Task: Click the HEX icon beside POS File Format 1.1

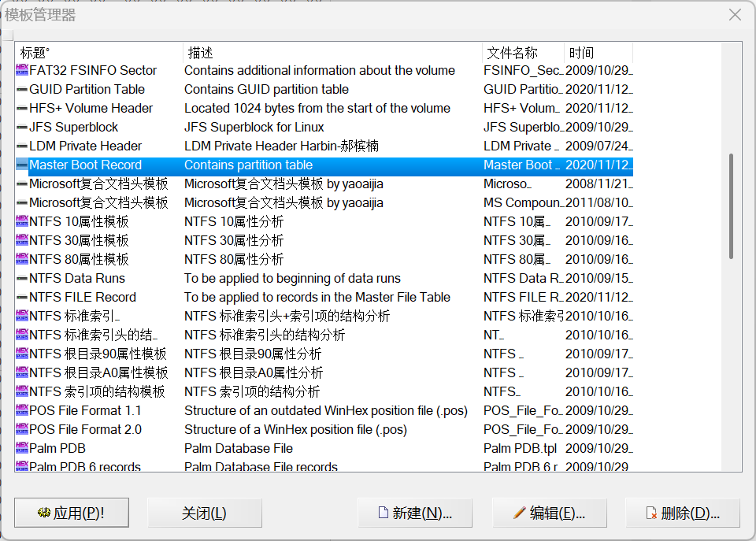Action: (x=22, y=410)
